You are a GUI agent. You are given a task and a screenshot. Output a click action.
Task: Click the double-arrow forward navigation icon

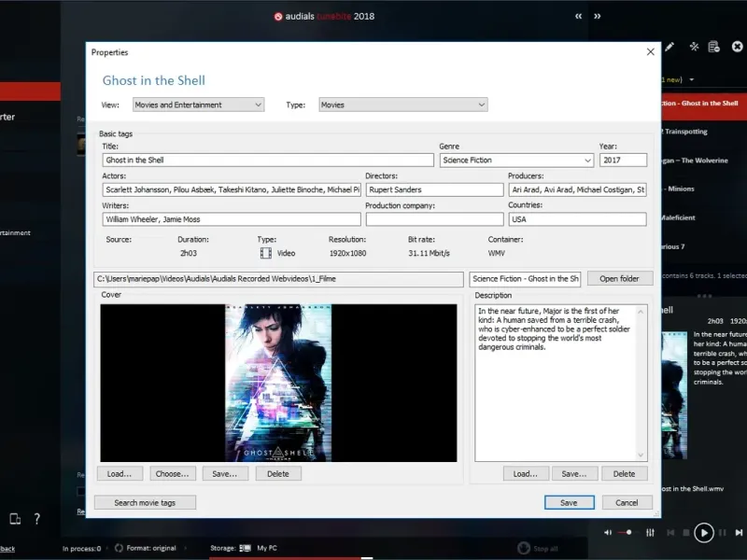pos(598,16)
